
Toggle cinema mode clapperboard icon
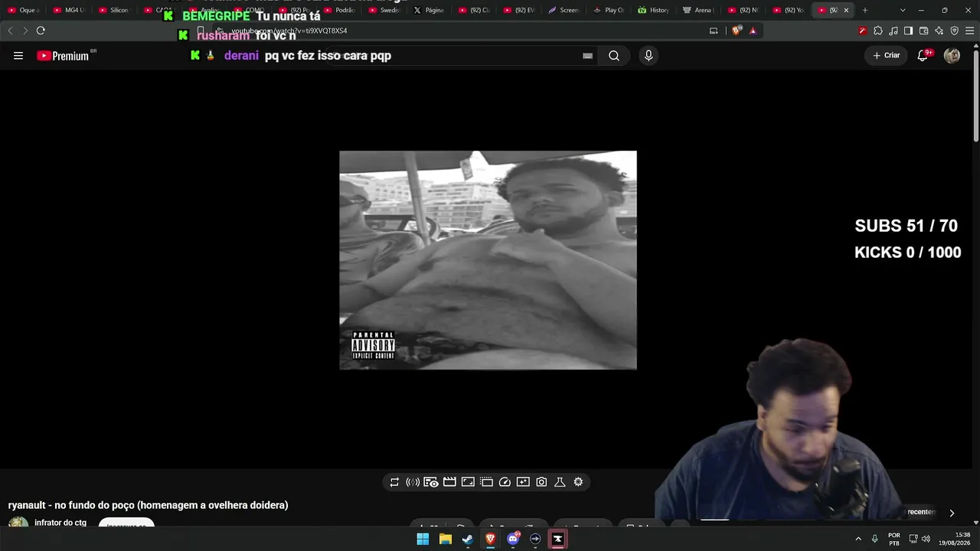pyautogui.click(x=449, y=482)
